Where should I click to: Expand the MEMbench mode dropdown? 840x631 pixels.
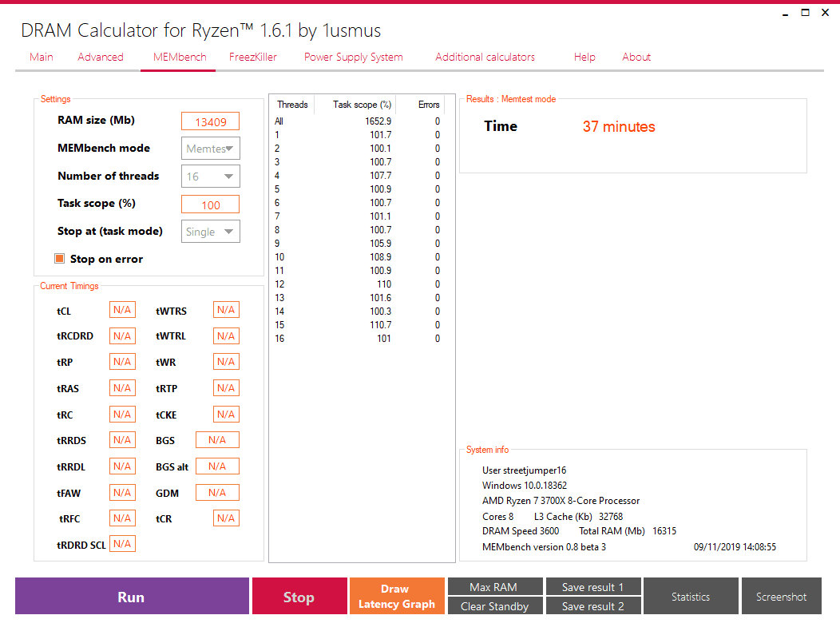211,149
